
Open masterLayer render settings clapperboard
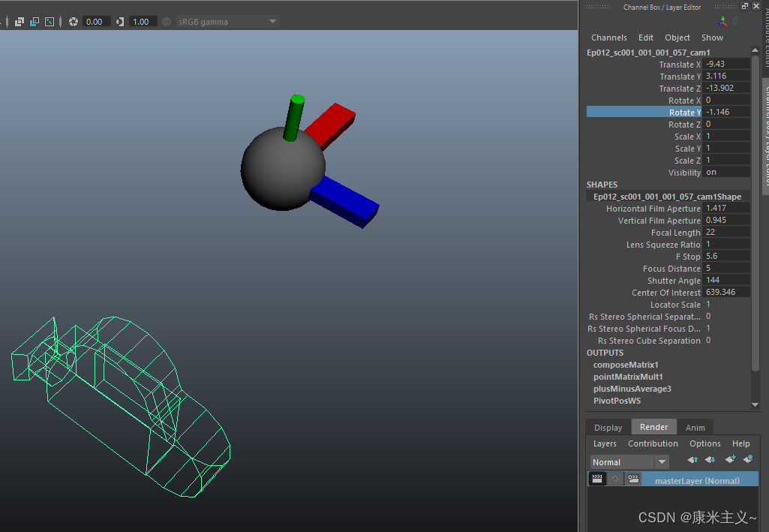(x=633, y=479)
